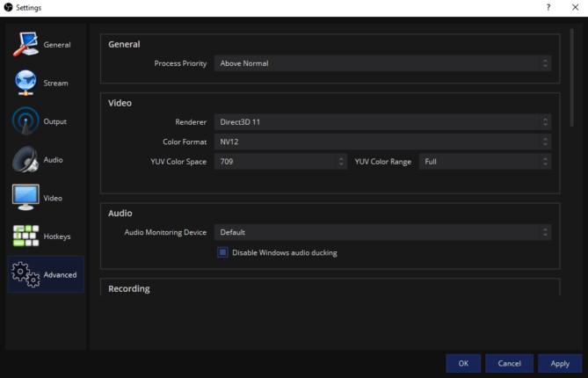Click the Audio Monitoring Device label

165,232
